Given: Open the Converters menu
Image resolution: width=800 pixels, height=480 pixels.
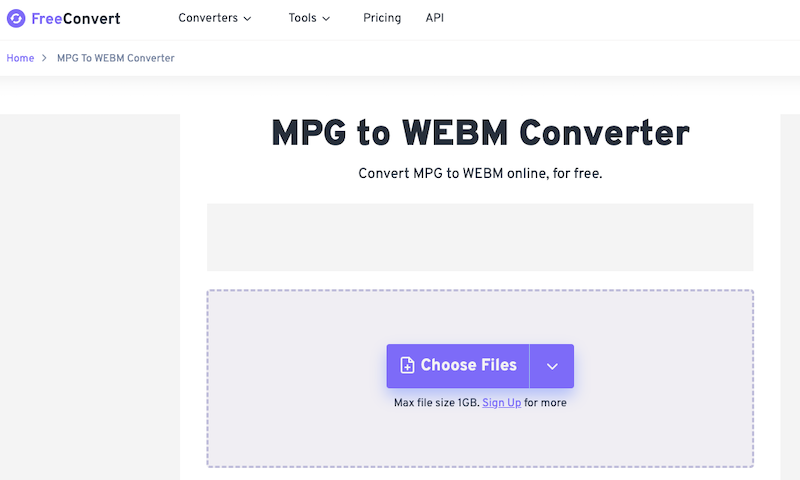Looking at the screenshot, I should pos(208,18).
